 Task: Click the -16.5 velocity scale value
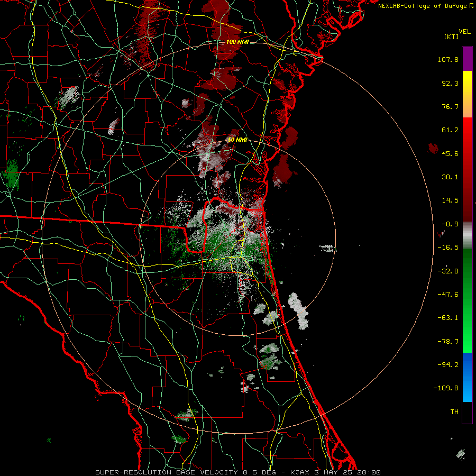[448, 248]
